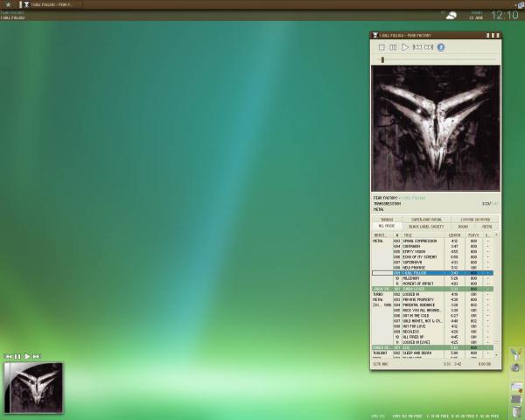This screenshot has height=420, width=525.
Task: Select the highlighted I Will Follow row
Action: coord(432,273)
